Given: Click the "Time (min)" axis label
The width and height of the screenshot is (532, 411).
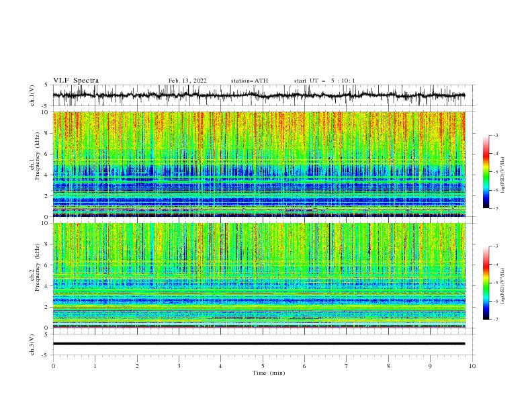Looking at the screenshot, I should point(269,373).
